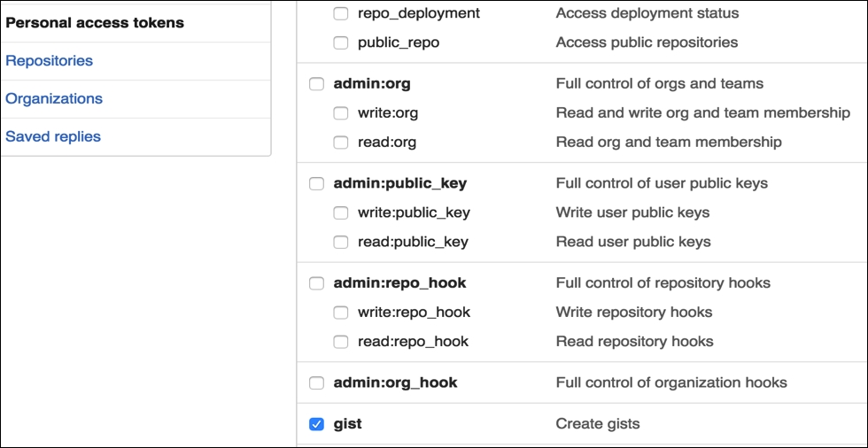Click the admin:org_hook scope label
Viewport: 868px width, 448px height.
tap(395, 383)
